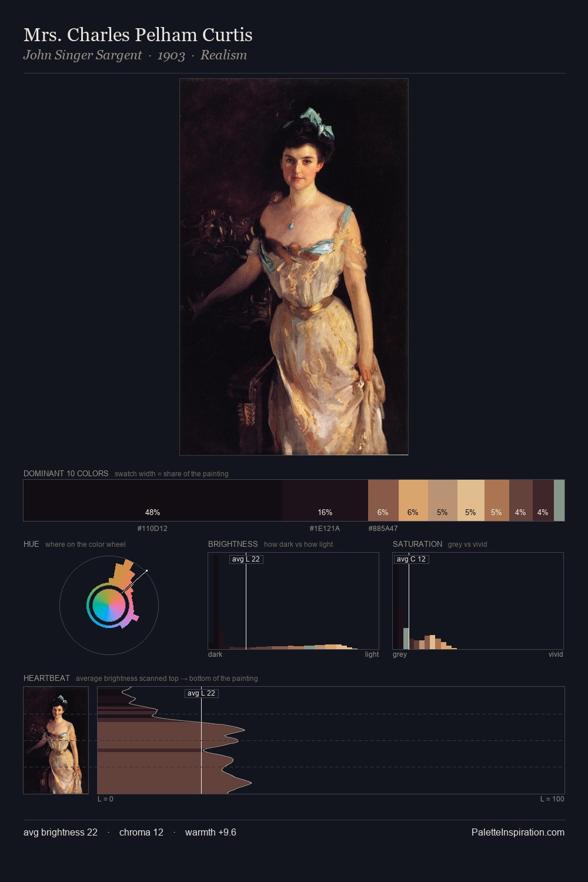The height and width of the screenshot is (882, 588).
Task: Click the hex label #110D12
Action: [152, 529]
